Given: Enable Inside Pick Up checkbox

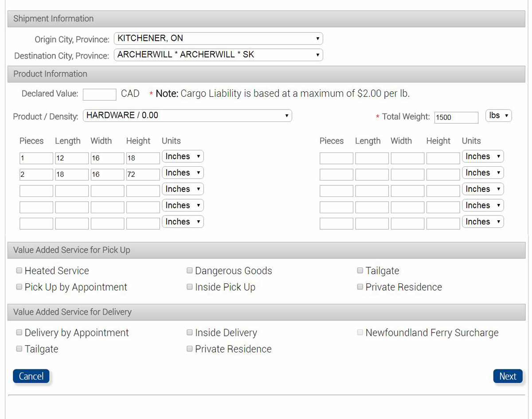Looking at the screenshot, I should (190, 287).
